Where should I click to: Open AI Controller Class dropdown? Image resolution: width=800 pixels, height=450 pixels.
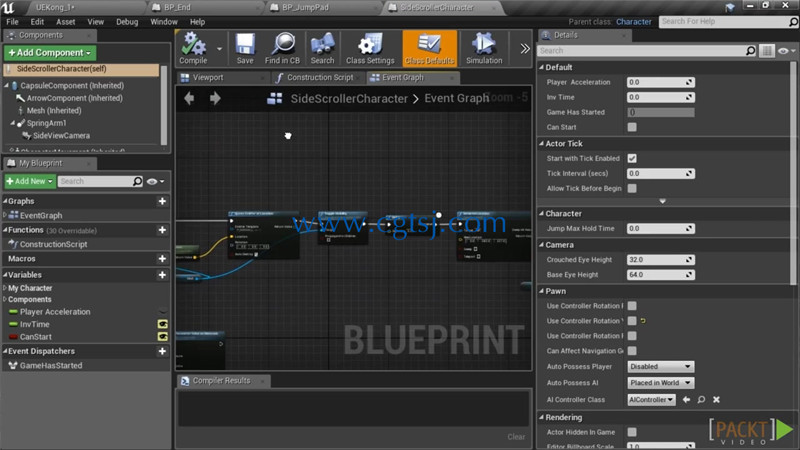[652, 399]
